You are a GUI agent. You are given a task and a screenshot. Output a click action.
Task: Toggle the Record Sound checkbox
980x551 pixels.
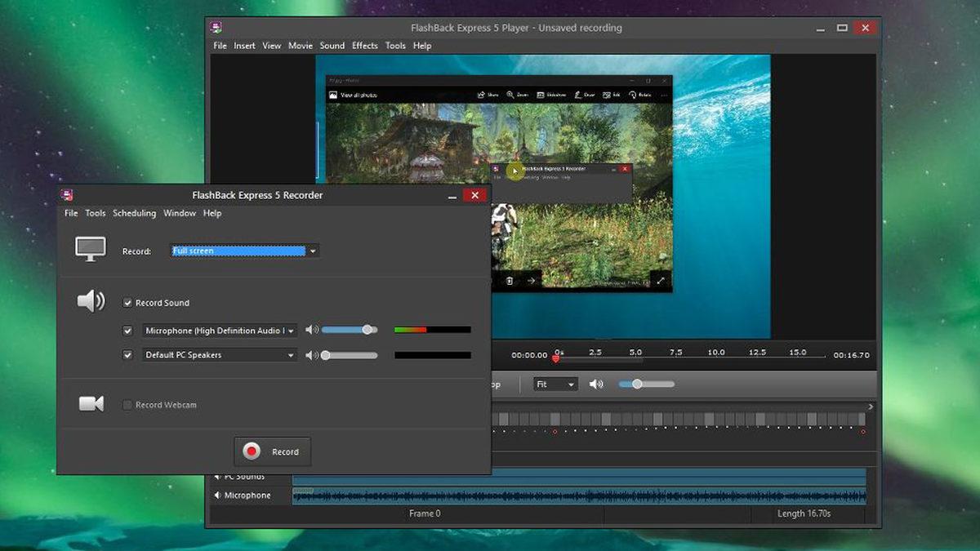127,302
